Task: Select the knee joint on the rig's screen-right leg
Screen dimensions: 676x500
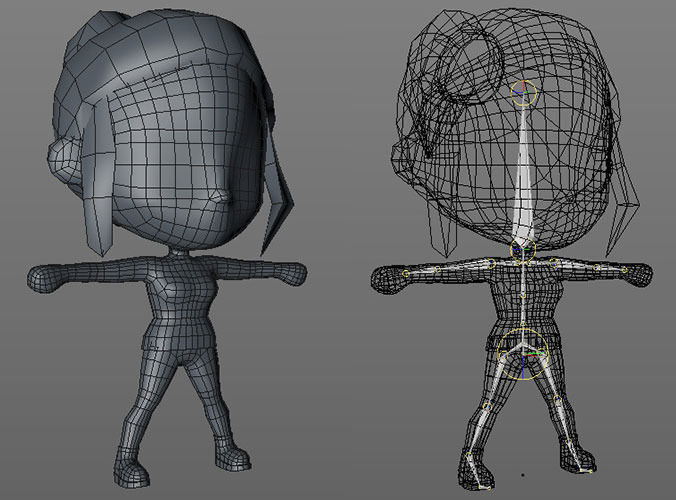Action: point(558,400)
